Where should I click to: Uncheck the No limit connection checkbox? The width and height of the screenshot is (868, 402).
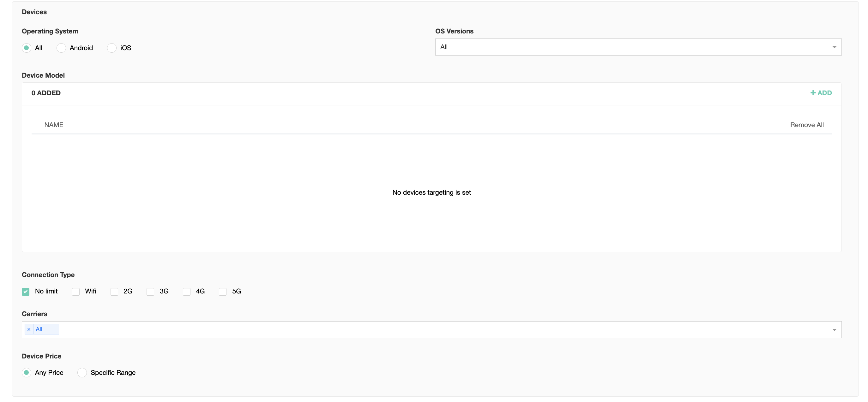click(x=26, y=292)
